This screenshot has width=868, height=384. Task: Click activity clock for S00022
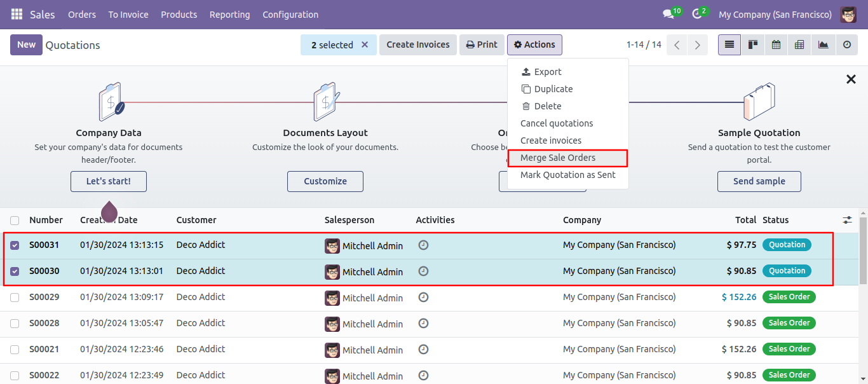[x=423, y=375]
